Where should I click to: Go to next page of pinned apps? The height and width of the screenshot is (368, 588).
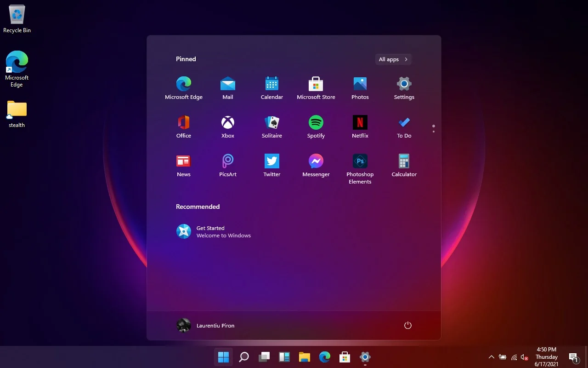433,132
